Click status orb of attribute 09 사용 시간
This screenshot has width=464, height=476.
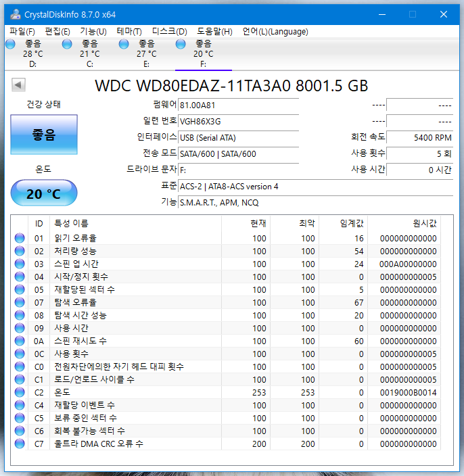[x=20, y=328]
